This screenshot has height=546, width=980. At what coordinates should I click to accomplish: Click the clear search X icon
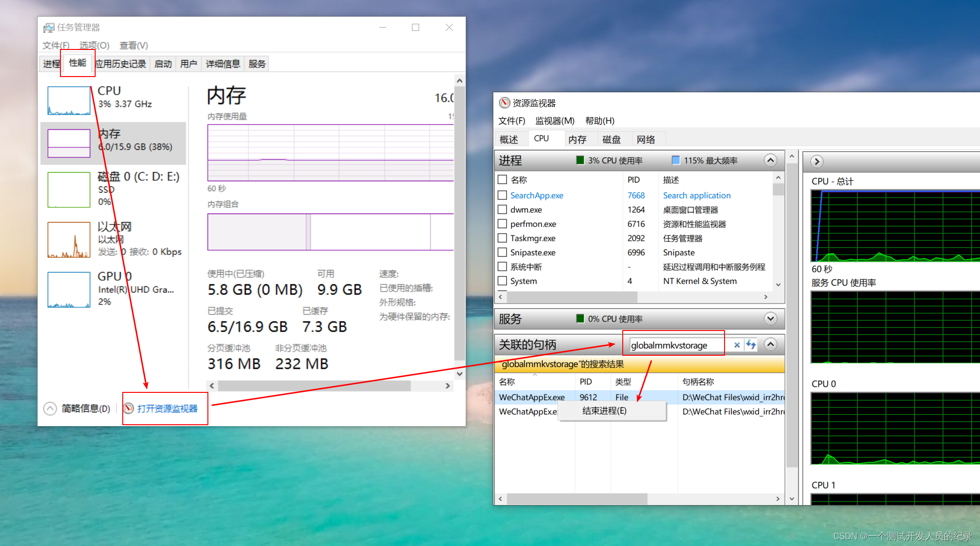pos(736,345)
